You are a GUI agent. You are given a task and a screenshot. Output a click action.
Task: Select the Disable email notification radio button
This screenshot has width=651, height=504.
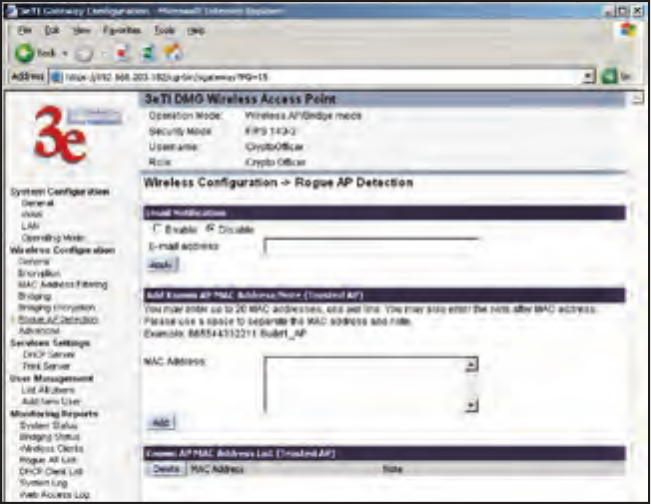click(210, 228)
